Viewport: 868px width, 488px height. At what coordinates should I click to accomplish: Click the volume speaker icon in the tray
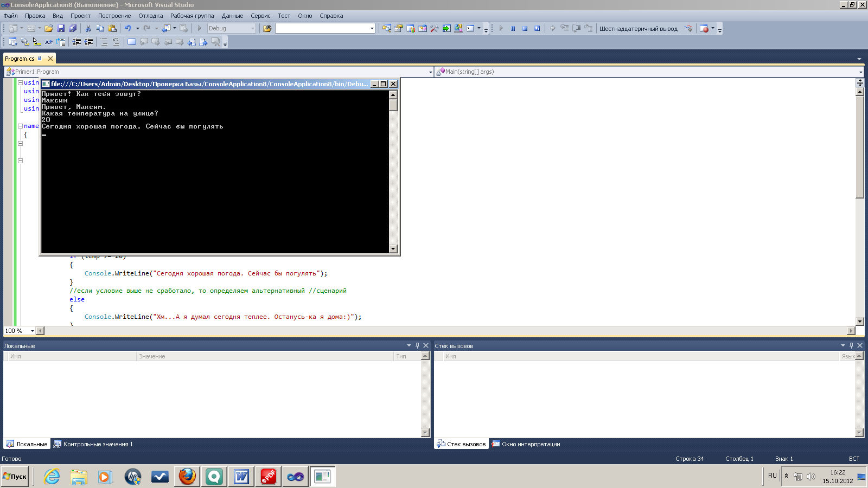tap(811, 477)
